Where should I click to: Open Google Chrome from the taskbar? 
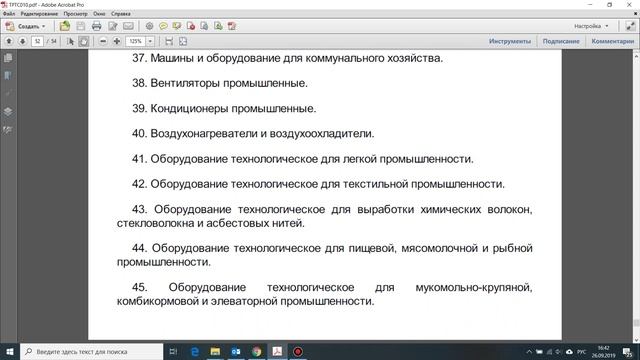(x=256, y=351)
